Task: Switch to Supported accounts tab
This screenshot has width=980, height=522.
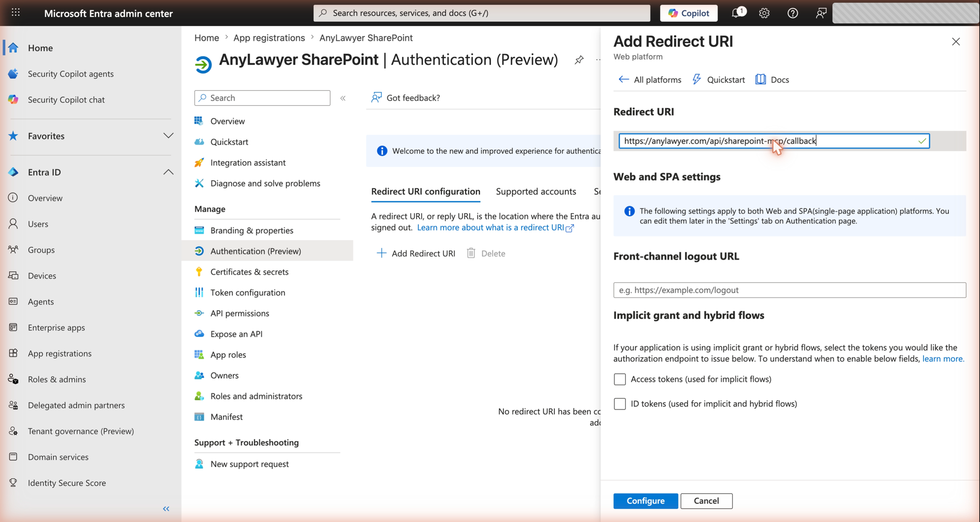Action: click(536, 191)
